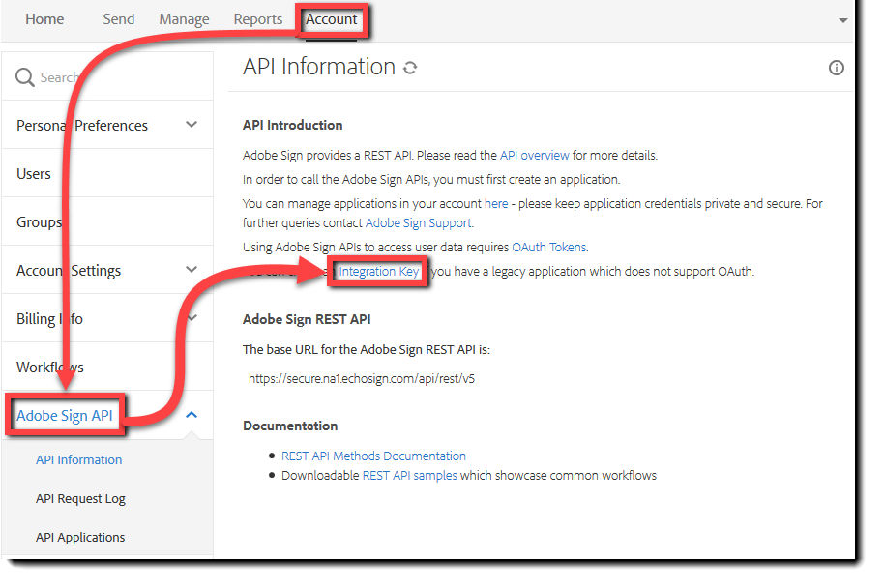The width and height of the screenshot is (884, 588).
Task: Click the base URL https://secure.na1.echosign.com/api/rest/v5
Action: [362, 378]
